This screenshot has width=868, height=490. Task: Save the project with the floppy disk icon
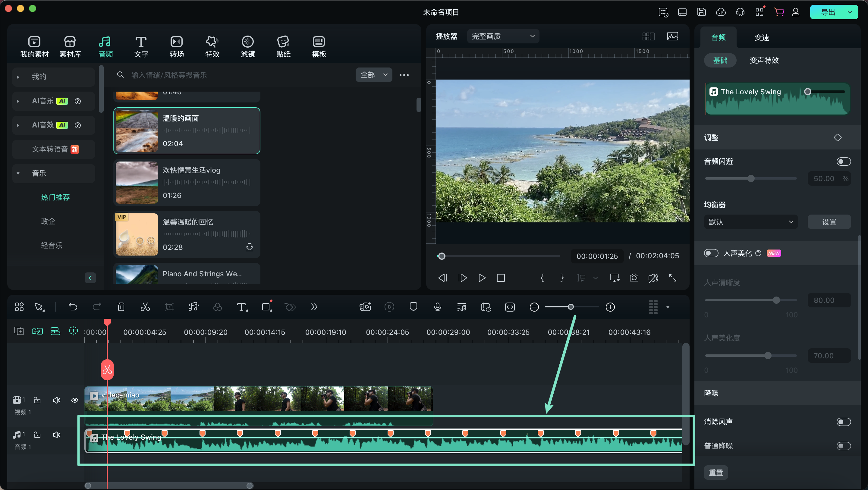pyautogui.click(x=701, y=12)
